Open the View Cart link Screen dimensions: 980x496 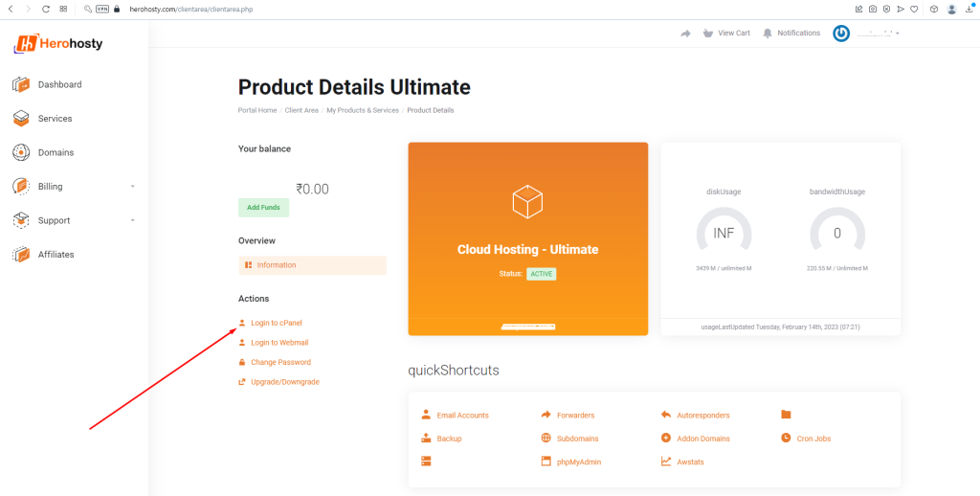733,34
